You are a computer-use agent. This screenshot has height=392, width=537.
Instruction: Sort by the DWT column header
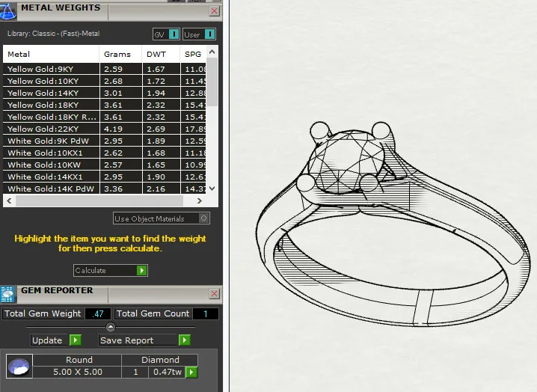(161, 54)
